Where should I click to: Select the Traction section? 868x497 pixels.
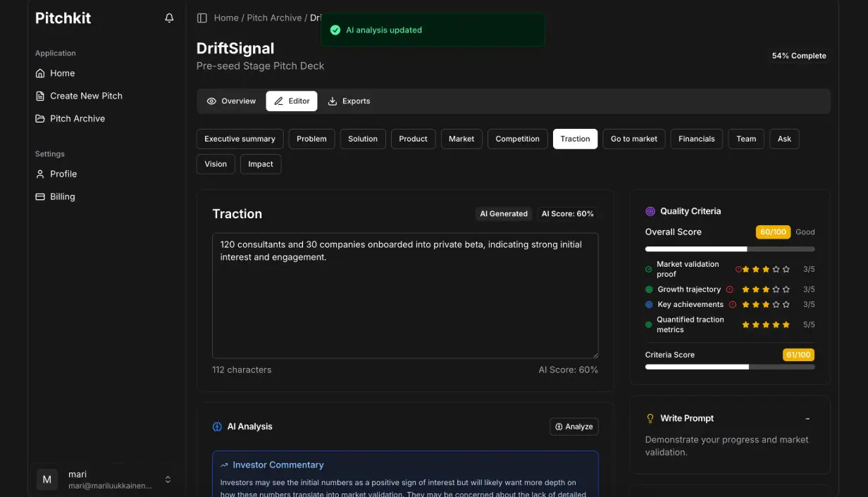[575, 139]
